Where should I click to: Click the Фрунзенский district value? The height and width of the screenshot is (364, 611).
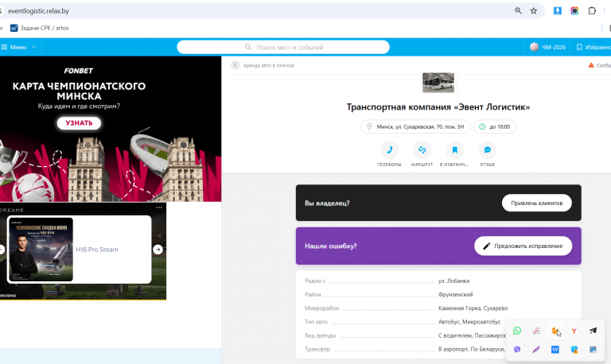pyautogui.click(x=455, y=294)
